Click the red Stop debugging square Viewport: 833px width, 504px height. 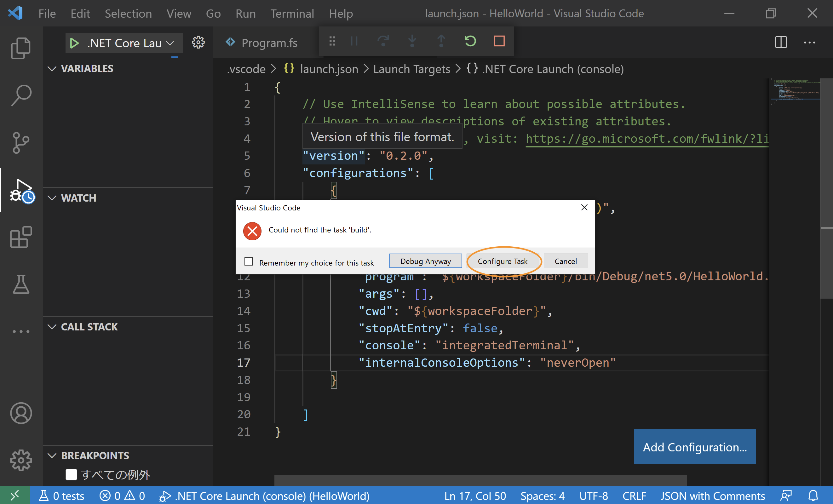click(x=499, y=41)
